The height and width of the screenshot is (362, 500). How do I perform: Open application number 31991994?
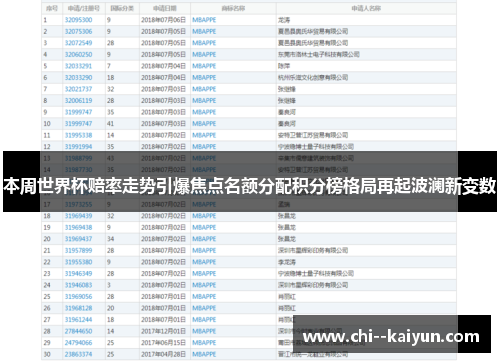[x=78, y=147]
